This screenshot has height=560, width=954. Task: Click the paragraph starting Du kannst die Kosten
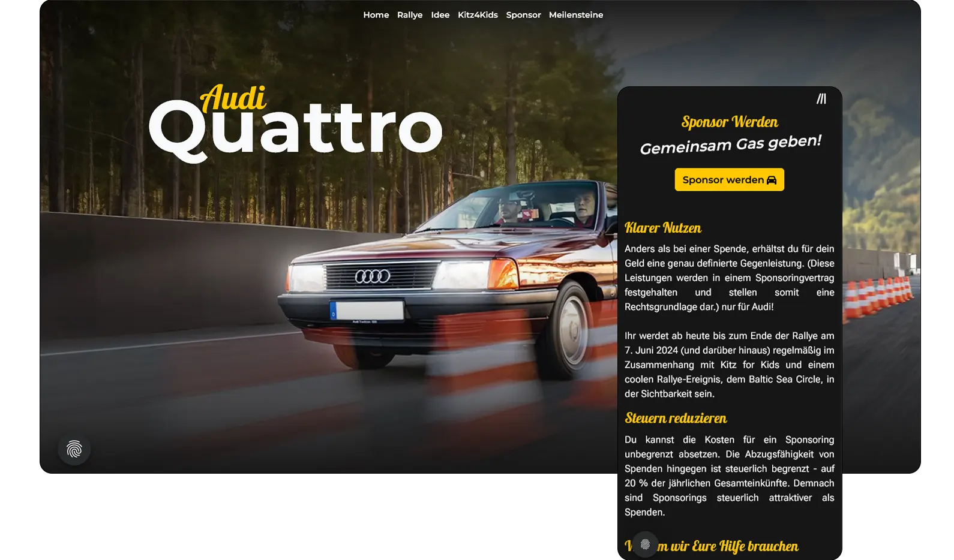coord(729,476)
